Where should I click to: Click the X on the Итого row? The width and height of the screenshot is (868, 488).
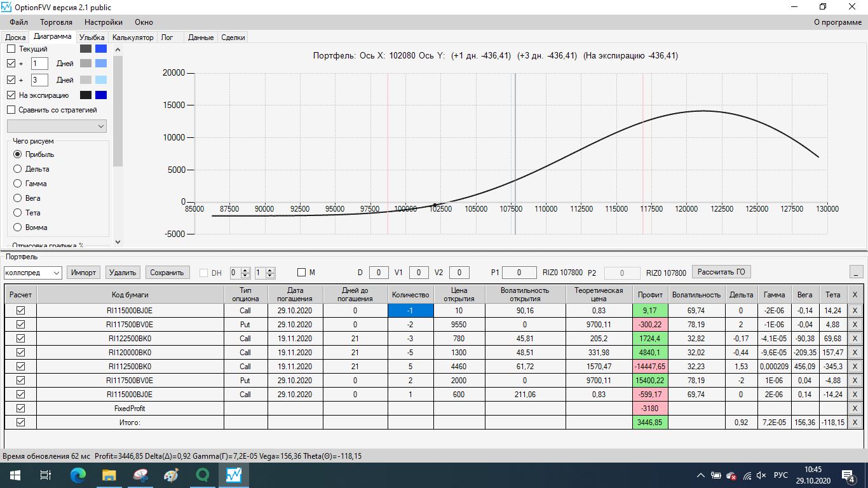click(855, 423)
